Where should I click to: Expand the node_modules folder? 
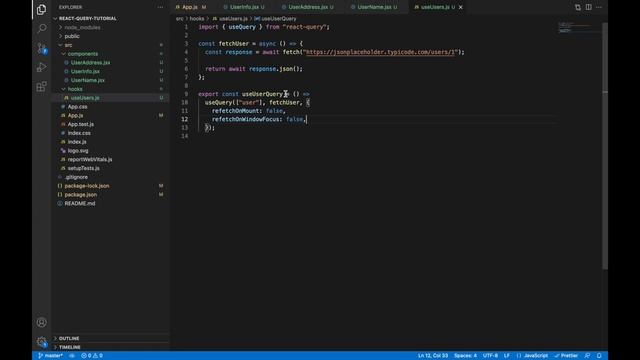tap(82, 27)
